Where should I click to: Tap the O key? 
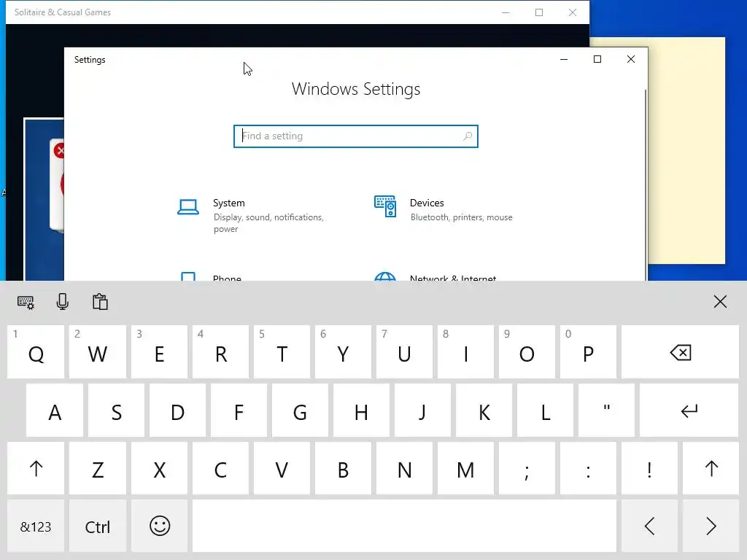pos(527,352)
